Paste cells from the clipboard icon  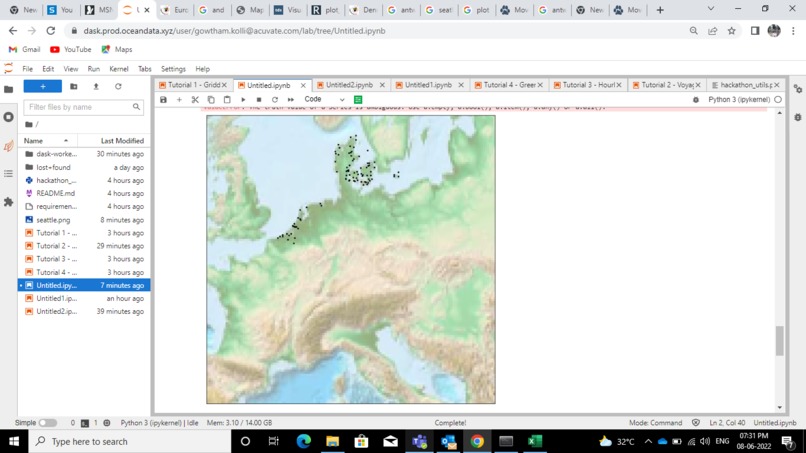tap(227, 100)
